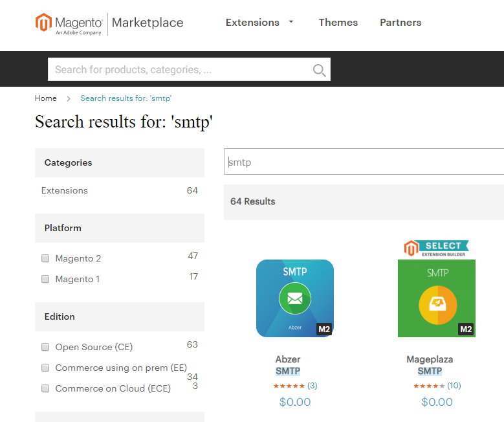Click Abzer SMTP star rating

tap(289, 386)
